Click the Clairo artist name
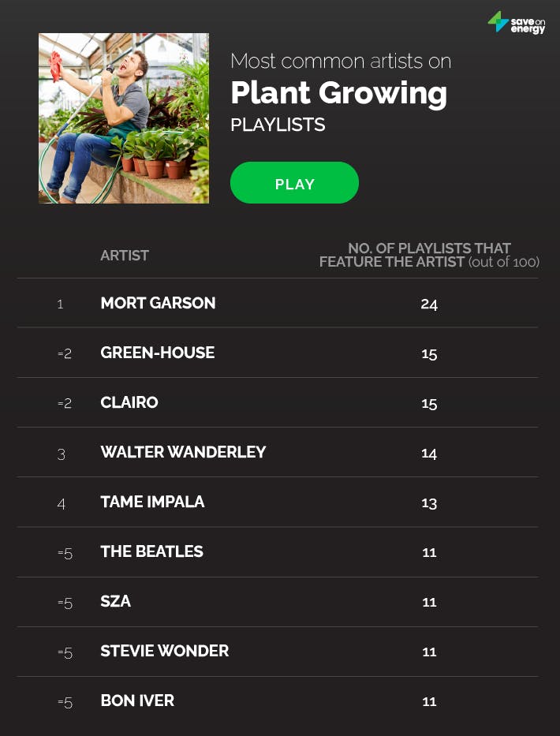This screenshot has height=736, width=560. coord(129,402)
